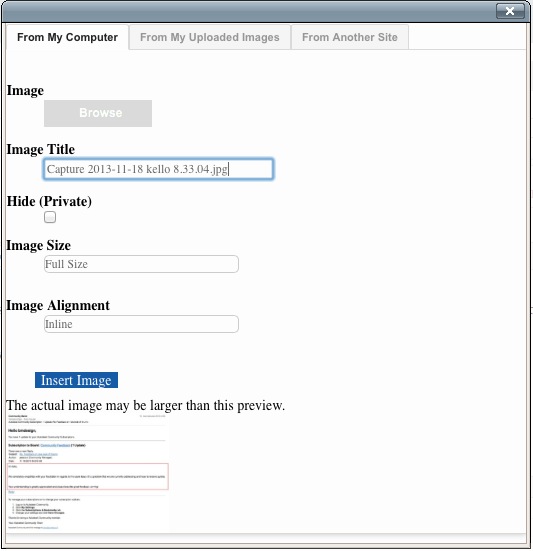Screen dimensions: 533x551
Task: Focus the Image Title text field
Action: [x=158, y=169]
